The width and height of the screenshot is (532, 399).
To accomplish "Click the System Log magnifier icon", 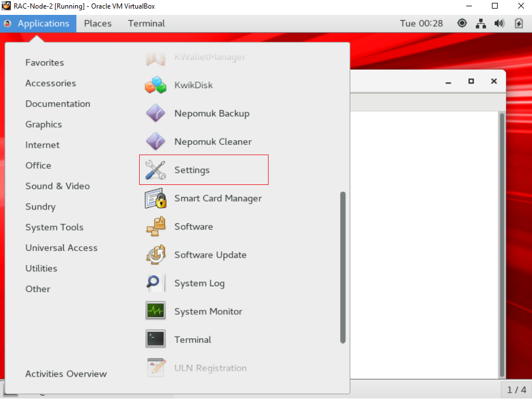I will point(155,283).
